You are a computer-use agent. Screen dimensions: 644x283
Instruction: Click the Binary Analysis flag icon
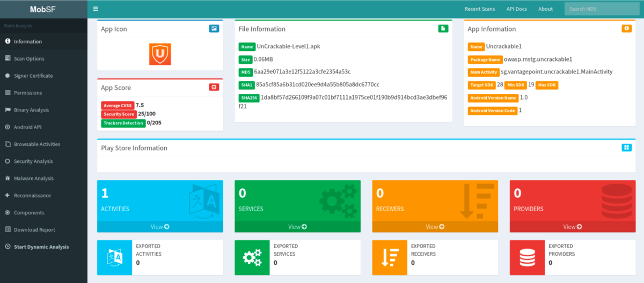8,110
